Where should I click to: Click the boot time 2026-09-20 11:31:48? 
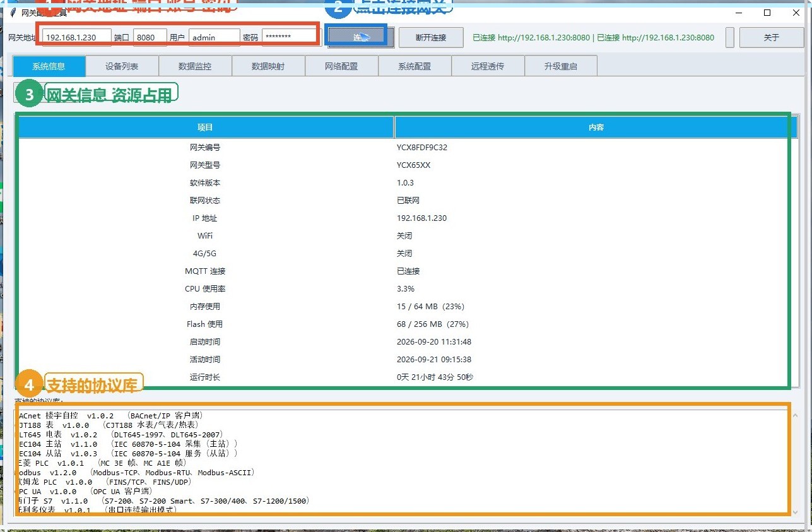coord(434,341)
